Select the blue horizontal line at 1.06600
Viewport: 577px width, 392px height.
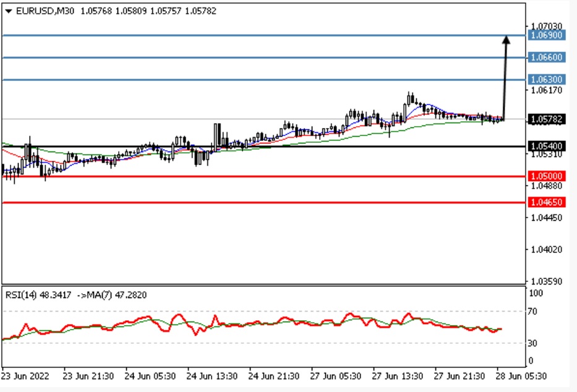tap(263, 58)
